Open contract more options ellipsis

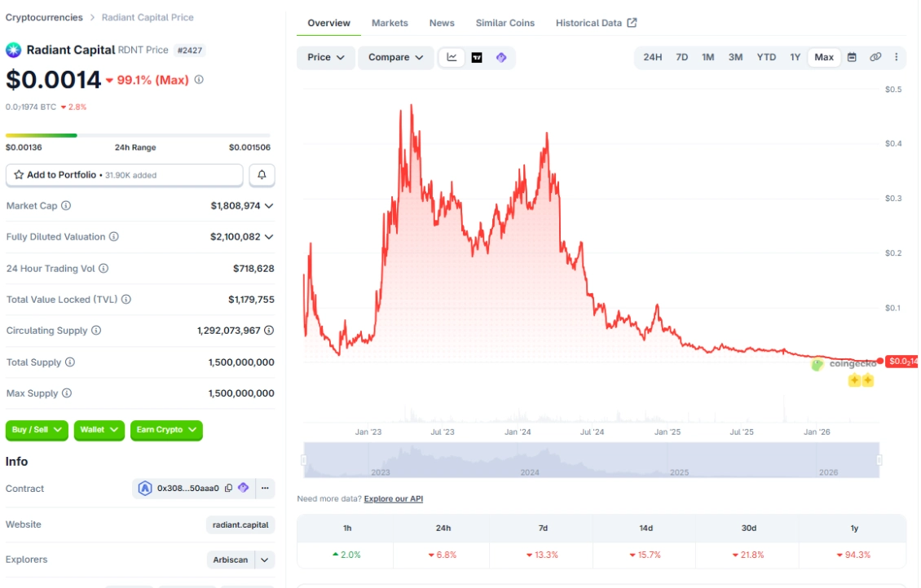265,488
